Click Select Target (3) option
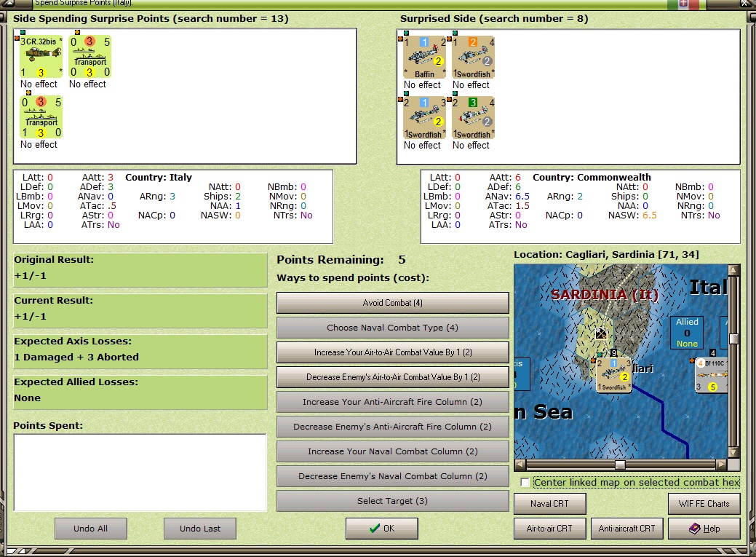The width and height of the screenshot is (756, 557). pos(392,501)
